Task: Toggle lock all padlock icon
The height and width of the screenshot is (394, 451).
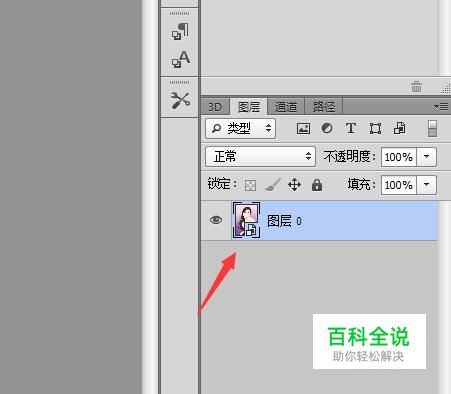Action: 317,185
